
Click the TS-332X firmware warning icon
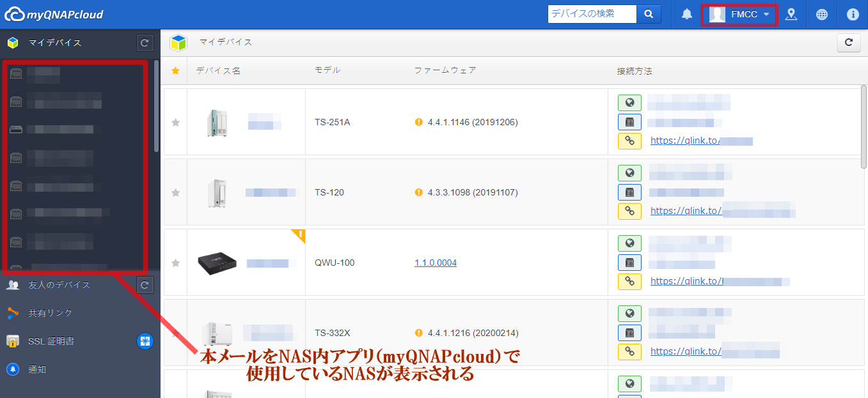(419, 333)
